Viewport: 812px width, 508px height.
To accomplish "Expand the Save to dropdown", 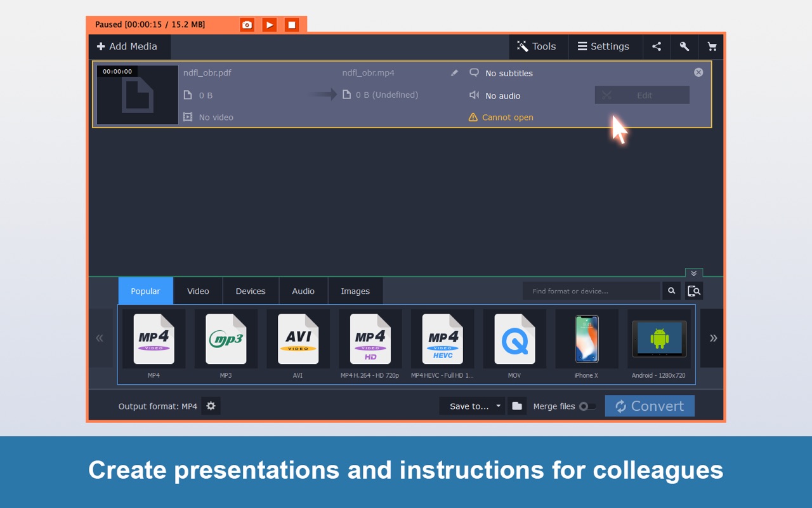I will coord(498,406).
